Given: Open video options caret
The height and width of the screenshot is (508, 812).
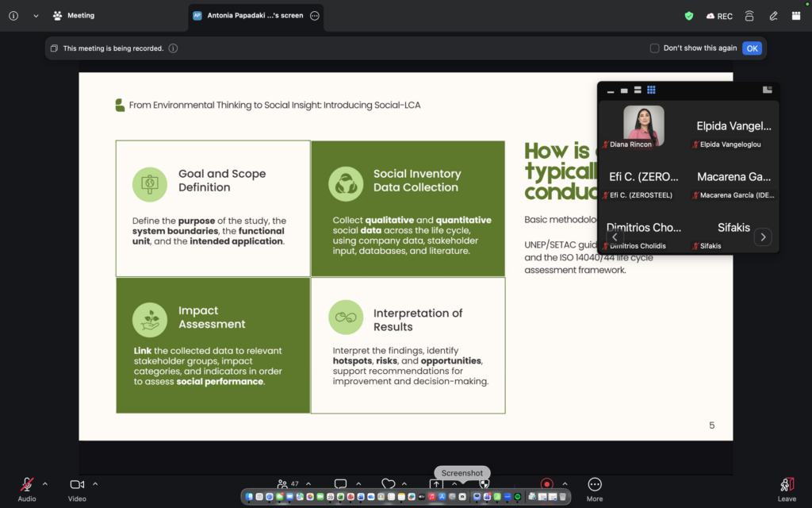Looking at the screenshot, I should coord(95,484).
